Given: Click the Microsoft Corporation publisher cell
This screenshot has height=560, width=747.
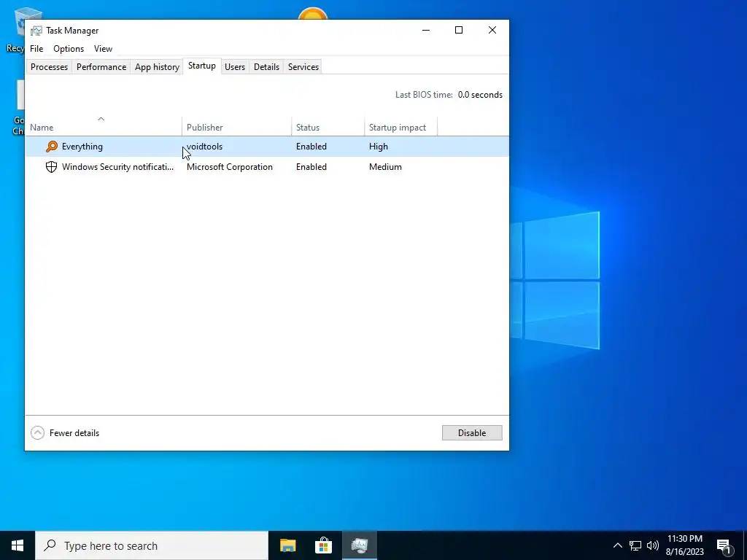Looking at the screenshot, I should (x=230, y=167).
